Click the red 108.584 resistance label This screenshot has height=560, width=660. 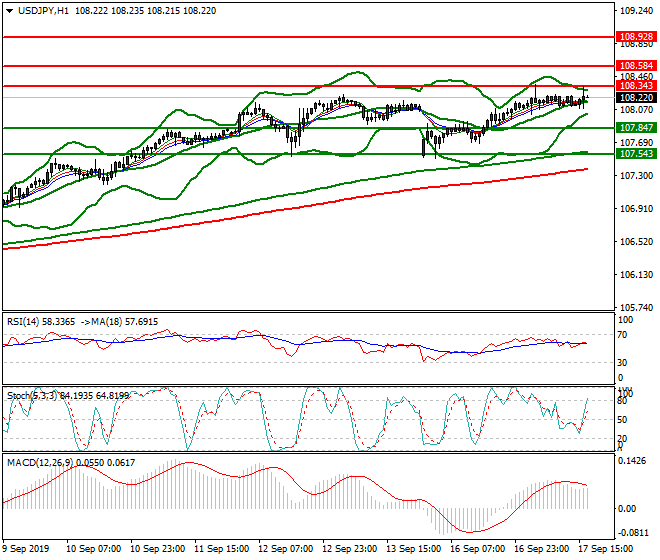[636, 66]
